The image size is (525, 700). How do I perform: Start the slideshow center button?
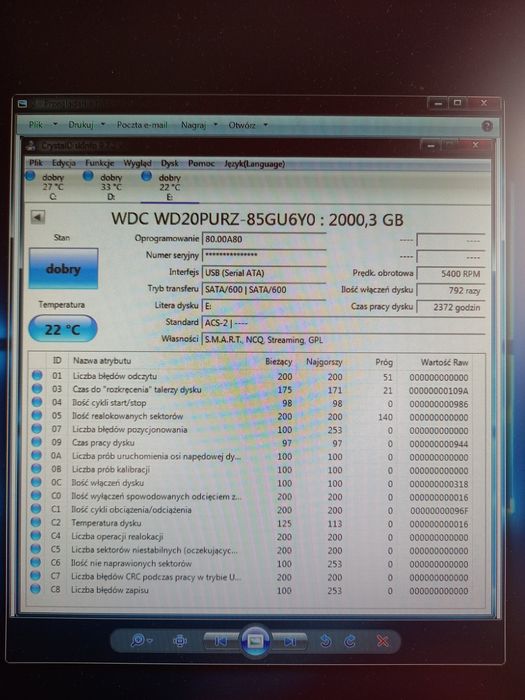[255, 641]
